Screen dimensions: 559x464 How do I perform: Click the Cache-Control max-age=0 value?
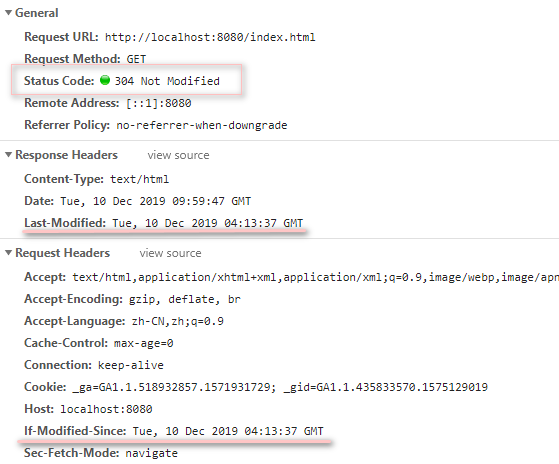(x=143, y=344)
